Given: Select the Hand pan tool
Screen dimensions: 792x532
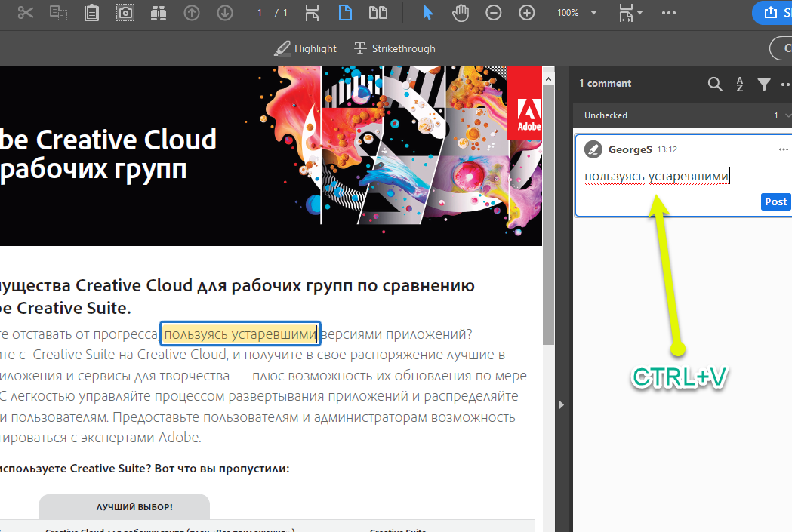Looking at the screenshot, I should 461,13.
